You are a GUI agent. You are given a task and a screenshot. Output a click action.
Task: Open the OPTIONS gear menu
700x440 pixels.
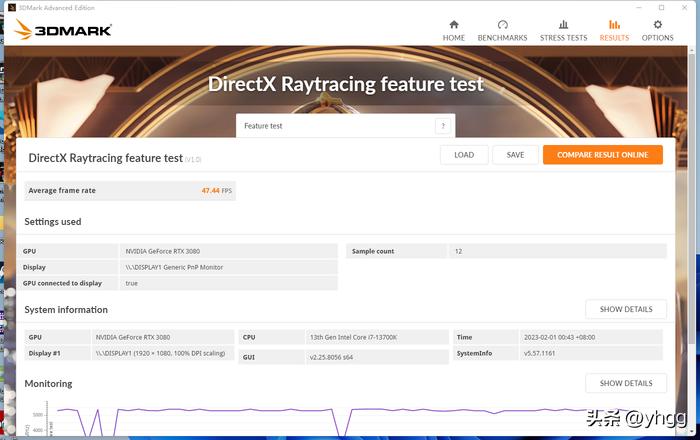pos(657,31)
